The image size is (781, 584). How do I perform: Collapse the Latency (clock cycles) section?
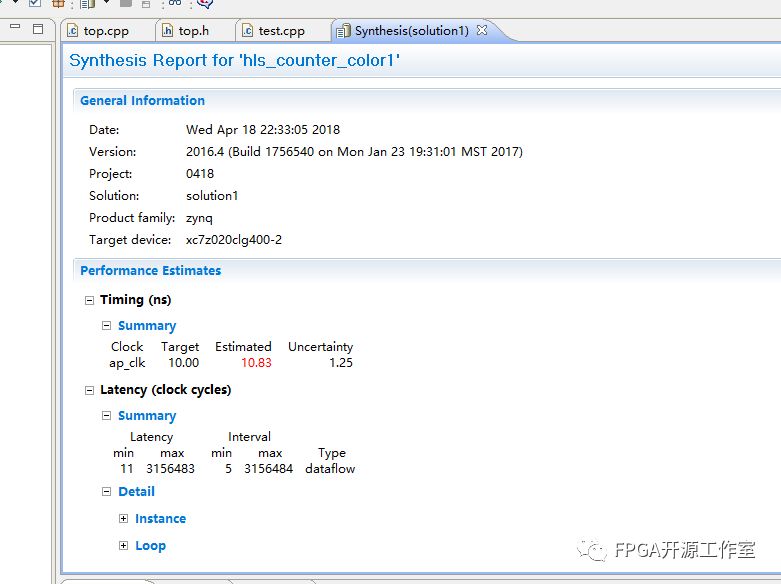tap(90, 390)
